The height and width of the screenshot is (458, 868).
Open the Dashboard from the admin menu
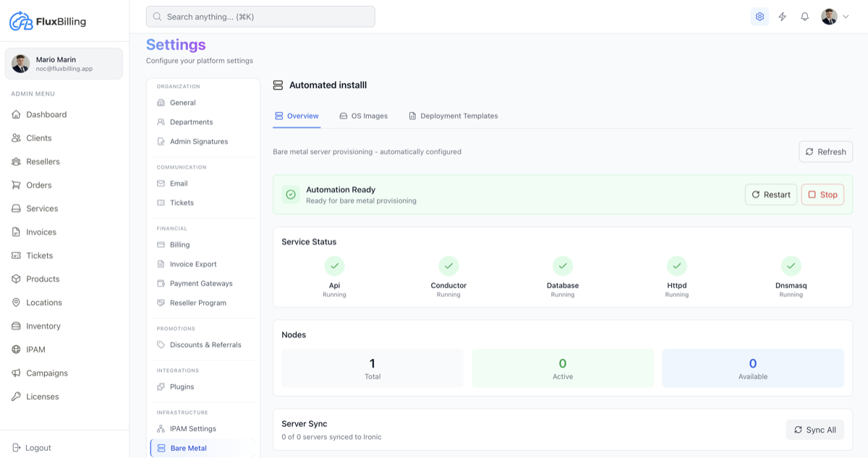point(45,114)
